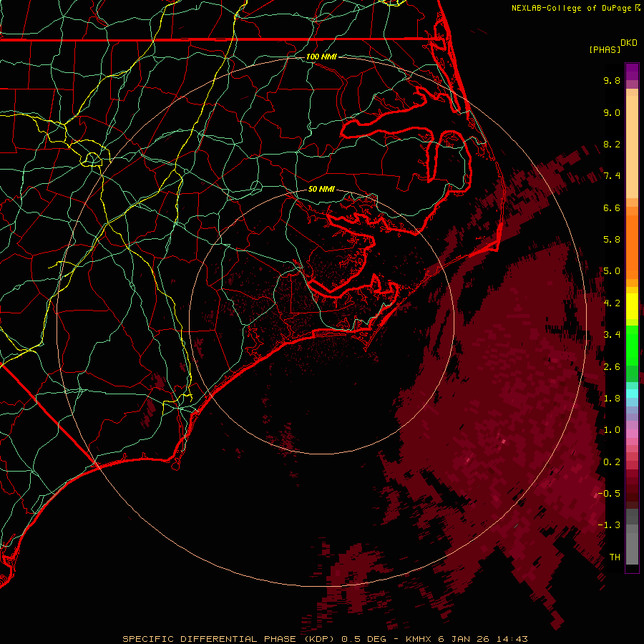Click the bright green segment of the color bar
Image resolution: width=644 pixels, height=644 pixels.
[632, 345]
